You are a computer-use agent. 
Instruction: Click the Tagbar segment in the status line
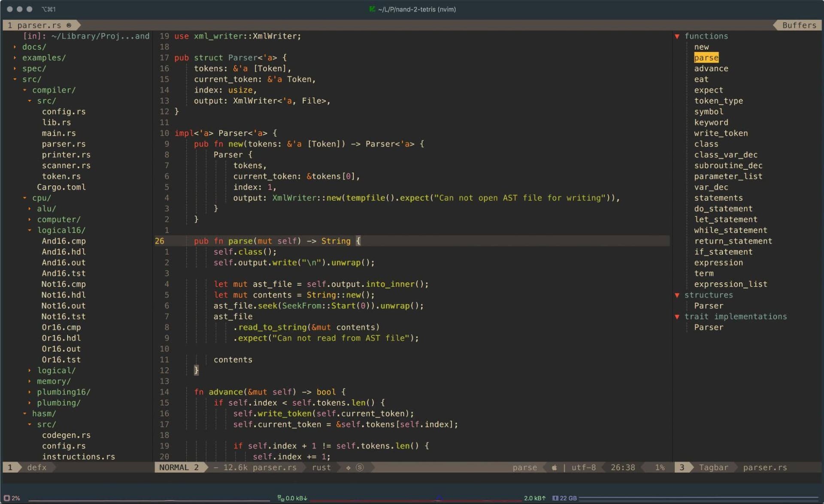714,468
